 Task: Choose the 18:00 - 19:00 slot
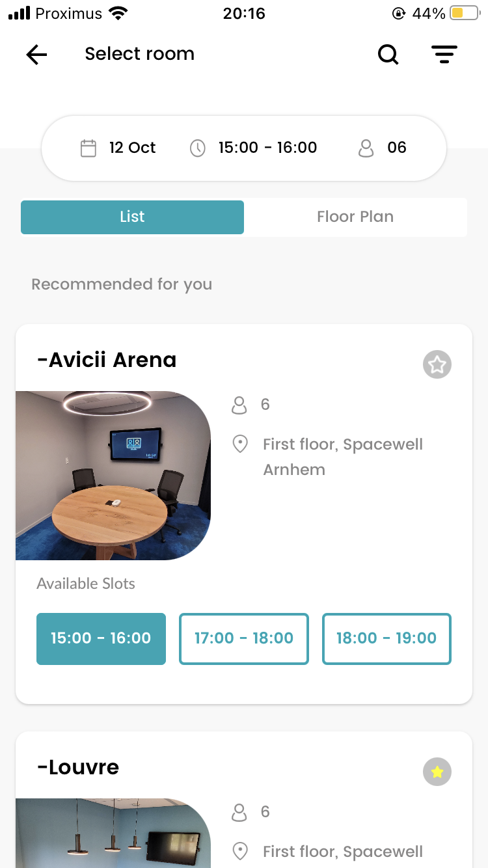pos(386,639)
